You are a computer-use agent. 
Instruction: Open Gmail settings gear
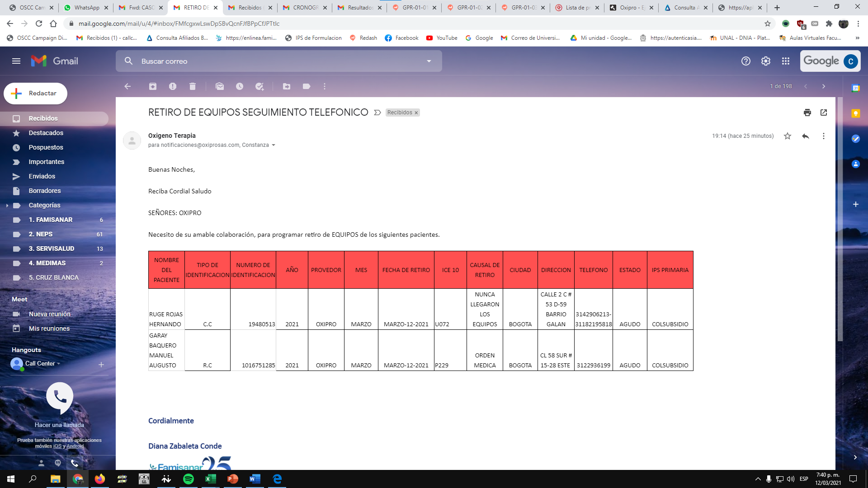[766, 61]
